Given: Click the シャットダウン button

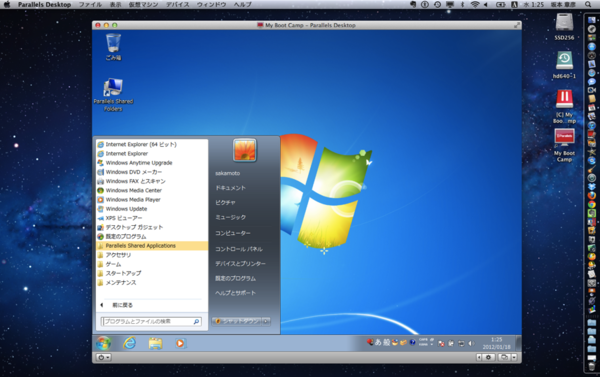Looking at the screenshot, I should pos(236,322).
